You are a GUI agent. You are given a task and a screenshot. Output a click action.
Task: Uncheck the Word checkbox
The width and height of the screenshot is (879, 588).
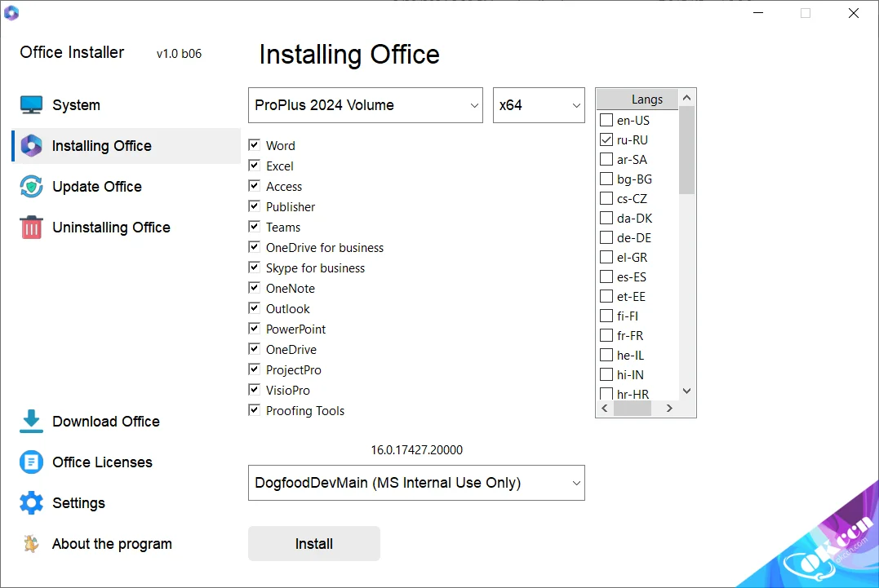(255, 145)
